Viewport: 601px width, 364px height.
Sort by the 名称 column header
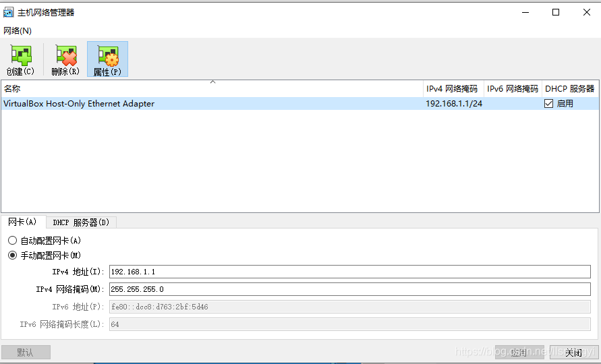212,88
